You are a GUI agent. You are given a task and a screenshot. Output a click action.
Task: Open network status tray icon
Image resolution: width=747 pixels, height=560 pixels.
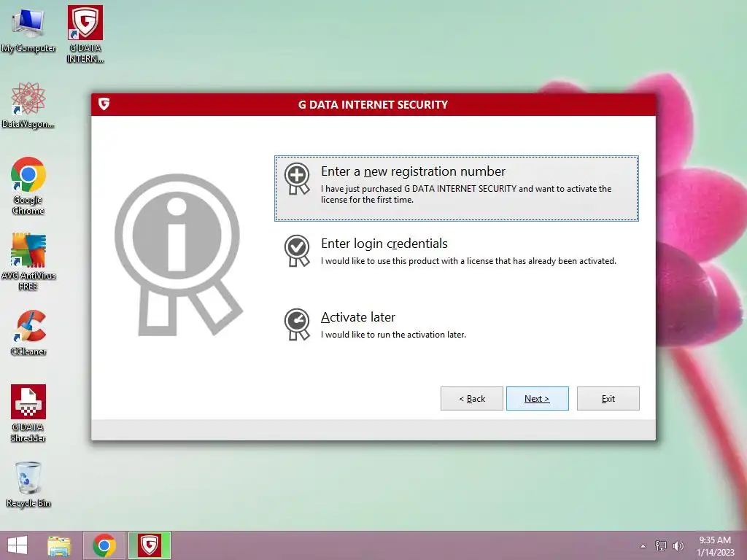coord(661,546)
